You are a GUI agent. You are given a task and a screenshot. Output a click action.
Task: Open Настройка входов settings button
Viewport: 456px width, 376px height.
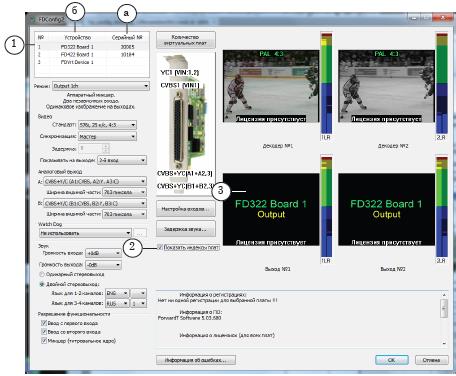pos(186,209)
